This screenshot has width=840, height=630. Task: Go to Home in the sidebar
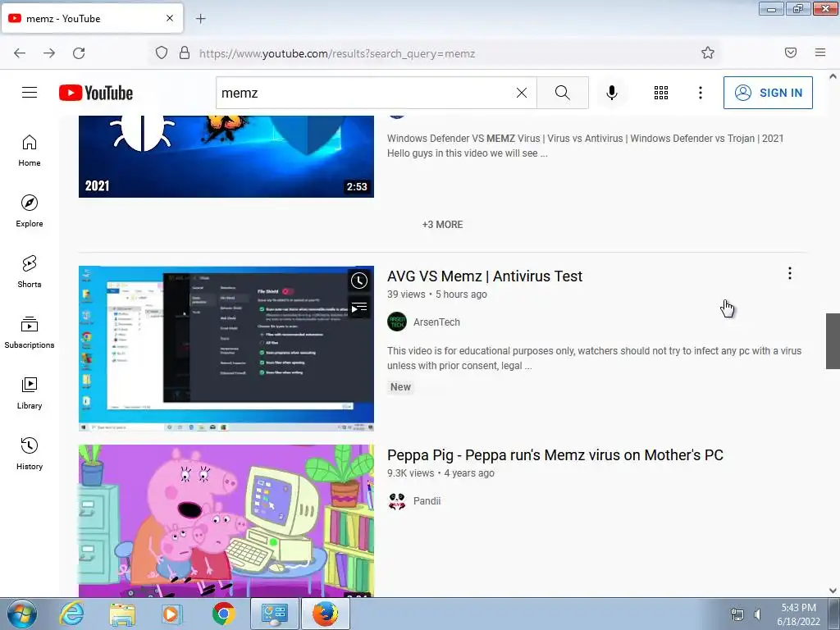coord(30,151)
